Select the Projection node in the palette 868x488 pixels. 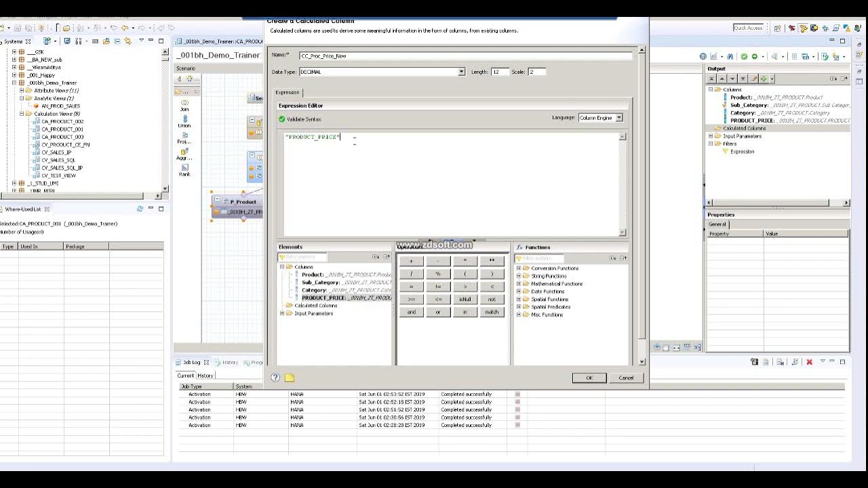(184, 138)
